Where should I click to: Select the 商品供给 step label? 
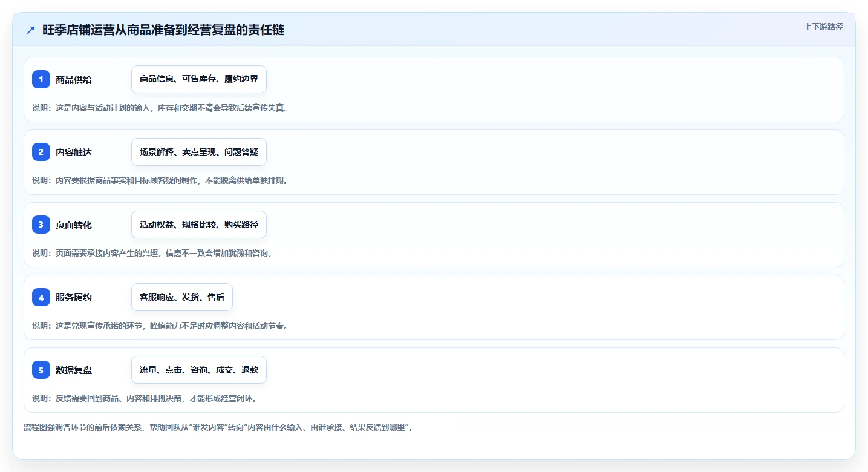[74, 79]
